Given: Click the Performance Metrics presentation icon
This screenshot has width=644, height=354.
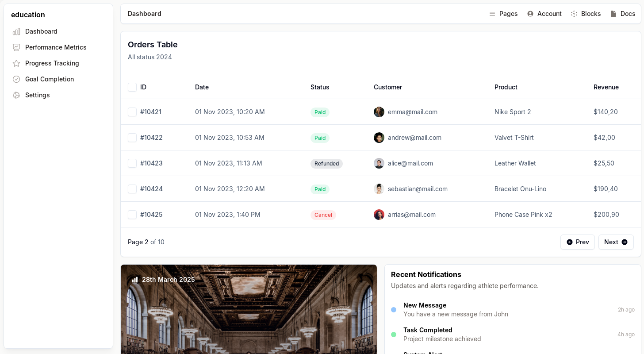Looking at the screenshot, I should click(x=16, y=47).
